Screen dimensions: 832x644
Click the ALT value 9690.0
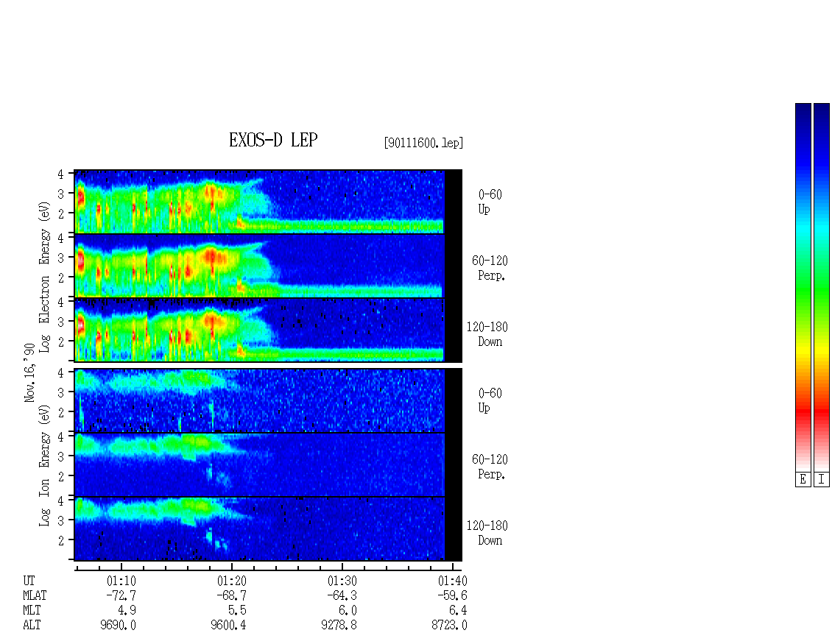tap(119, 626)
